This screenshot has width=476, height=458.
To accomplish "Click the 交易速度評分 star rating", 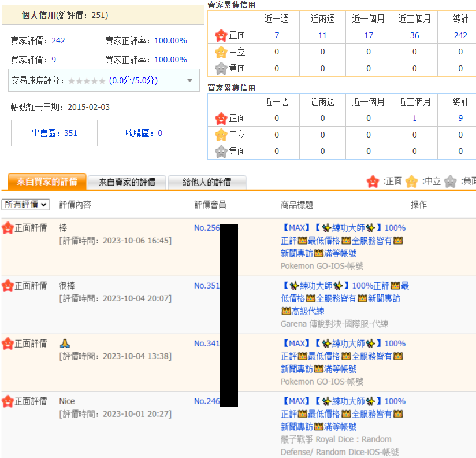I will (x=87, y=81).
